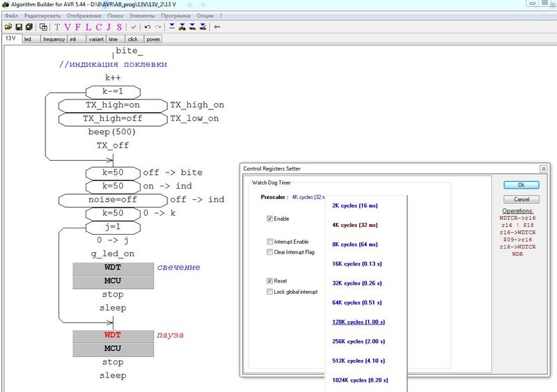The image size is (557, 392).
Task: Check the Lock global interrupt checkbox
Action: pos(269,292)
